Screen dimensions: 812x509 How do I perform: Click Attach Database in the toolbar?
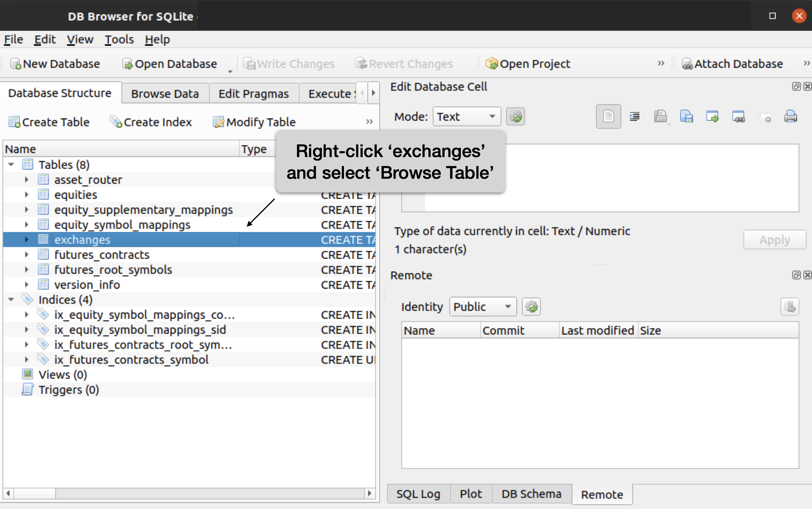tap(732, 64)
